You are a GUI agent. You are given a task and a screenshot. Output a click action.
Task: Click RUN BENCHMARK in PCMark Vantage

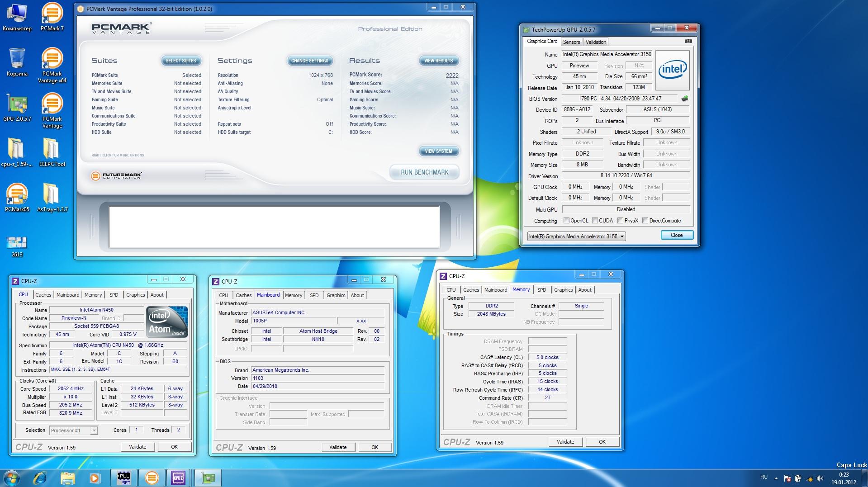[x=424, y=172]
